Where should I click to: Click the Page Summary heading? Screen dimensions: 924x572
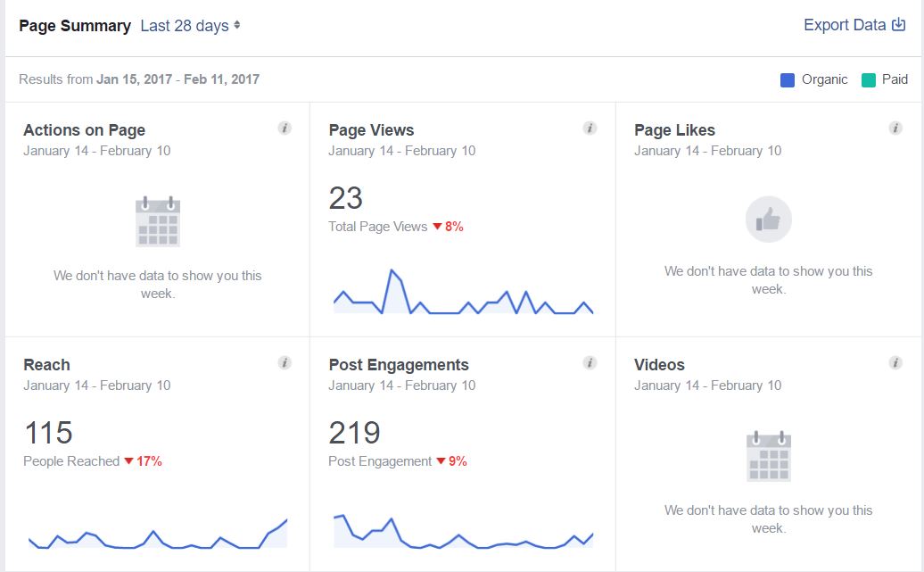coord(75,26)
